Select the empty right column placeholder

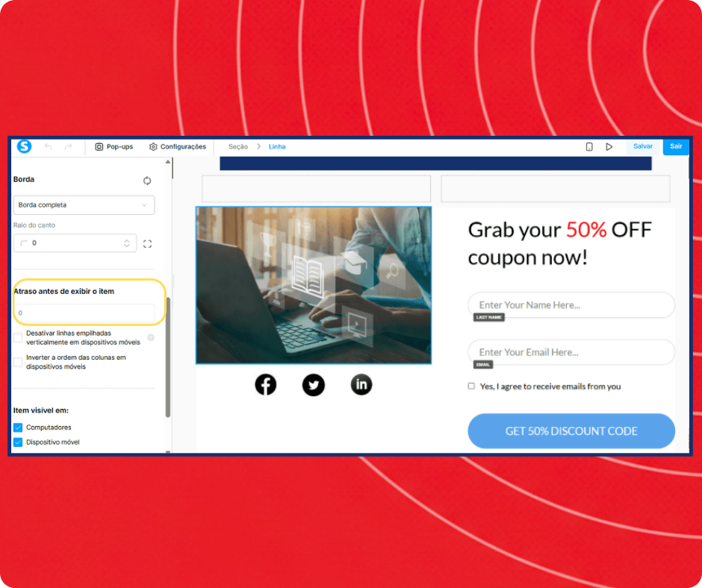pos(556,189)
